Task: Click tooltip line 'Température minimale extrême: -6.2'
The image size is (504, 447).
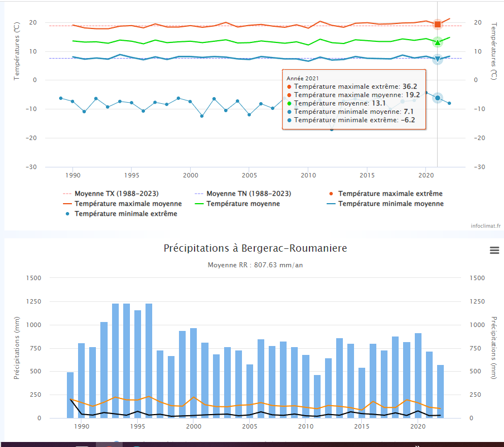Action: pos(351,120)
